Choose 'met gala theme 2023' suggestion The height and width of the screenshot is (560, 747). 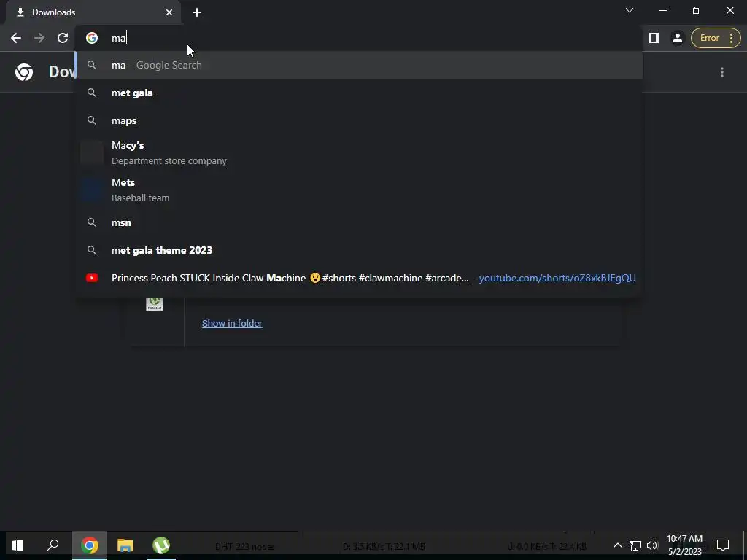tap(359, 250)
